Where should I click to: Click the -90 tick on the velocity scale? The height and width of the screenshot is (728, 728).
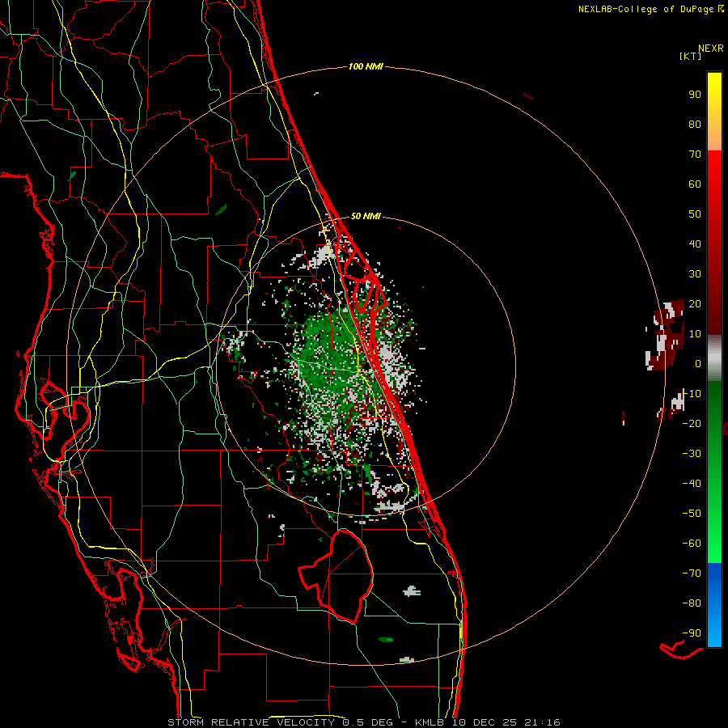(692, 633)
